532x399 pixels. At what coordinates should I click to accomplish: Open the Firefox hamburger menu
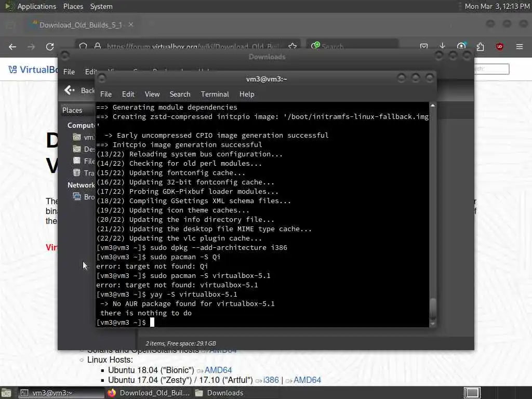click(x=520, y=46)
